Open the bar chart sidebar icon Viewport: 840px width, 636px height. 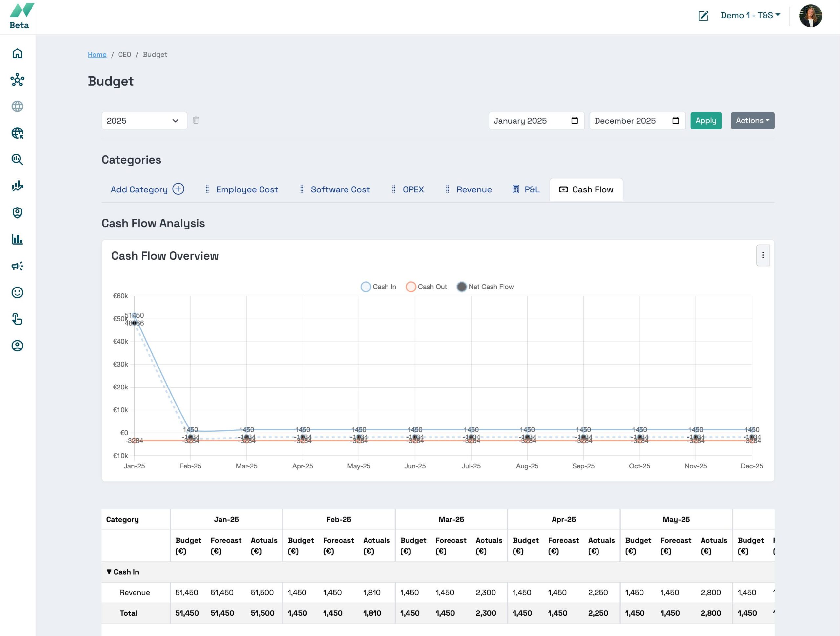click(17, 239)
